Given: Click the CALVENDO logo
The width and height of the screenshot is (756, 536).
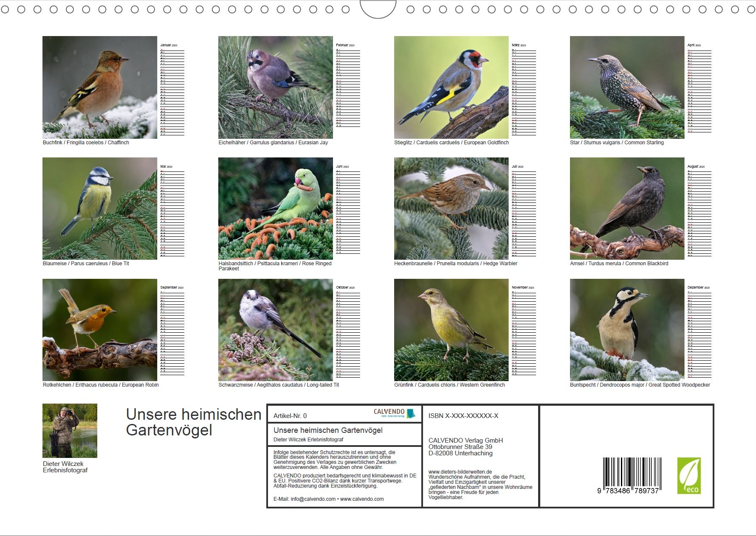Looking at the screenshot, I should tap(394, 413).
